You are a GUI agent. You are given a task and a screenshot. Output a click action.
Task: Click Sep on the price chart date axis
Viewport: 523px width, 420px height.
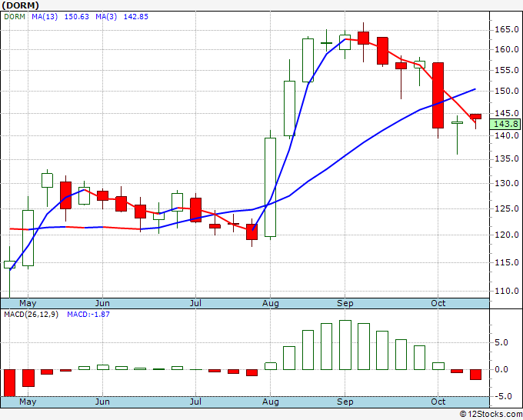[345, 303]
